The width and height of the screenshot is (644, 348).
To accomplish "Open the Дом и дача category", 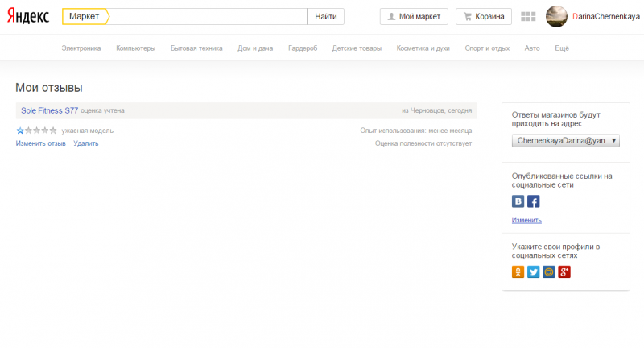I will [255, 48].
